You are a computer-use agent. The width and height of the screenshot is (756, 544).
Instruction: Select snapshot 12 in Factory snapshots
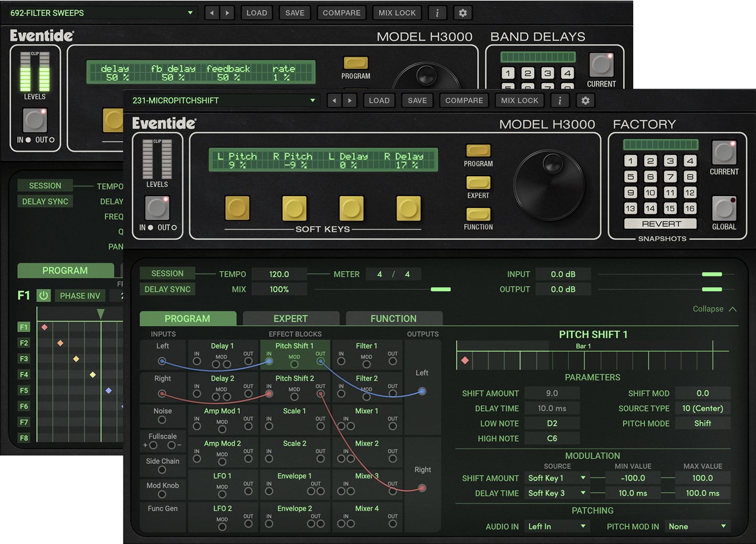pos(690,193)
